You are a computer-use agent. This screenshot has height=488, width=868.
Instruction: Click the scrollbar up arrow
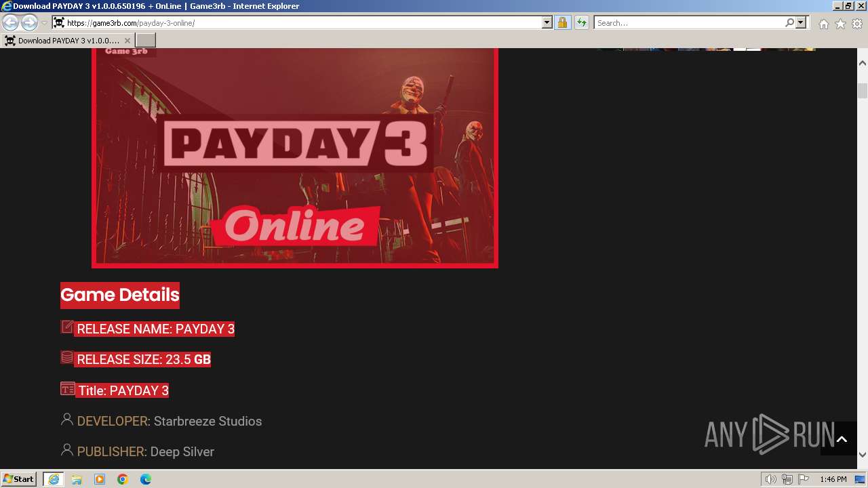863,63
